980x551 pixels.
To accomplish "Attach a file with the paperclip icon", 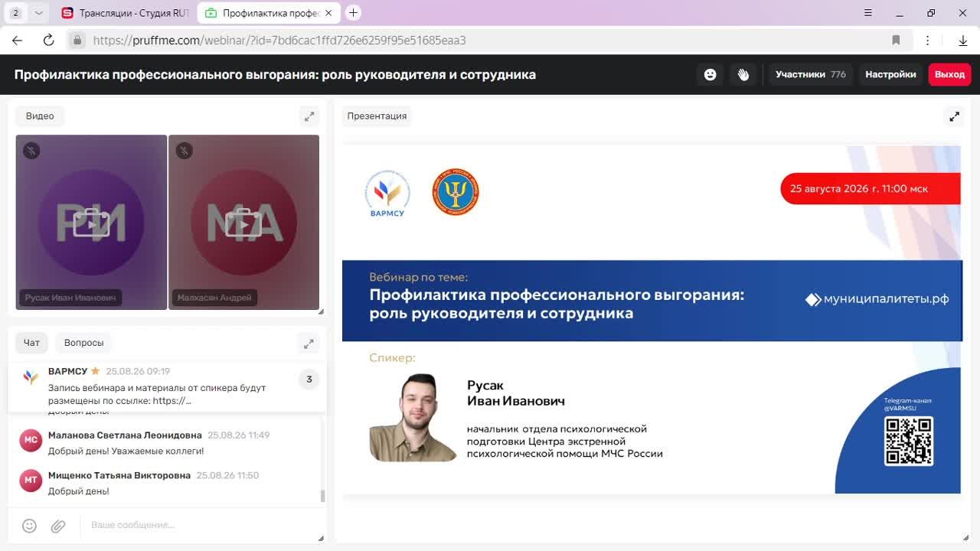I will [58, 526].
